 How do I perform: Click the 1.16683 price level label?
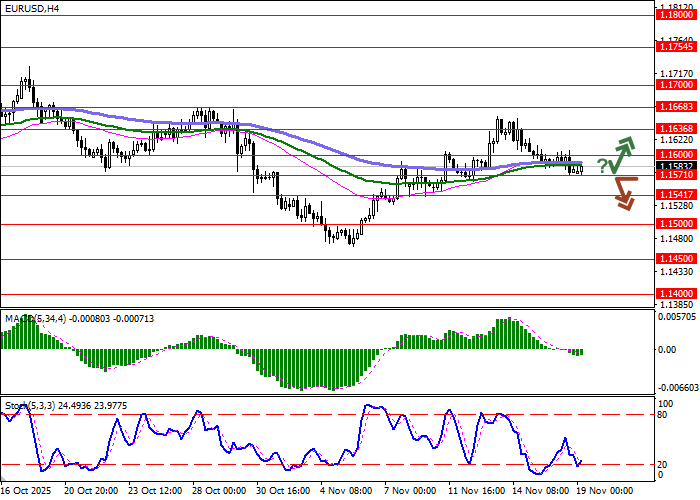(676, 106)
